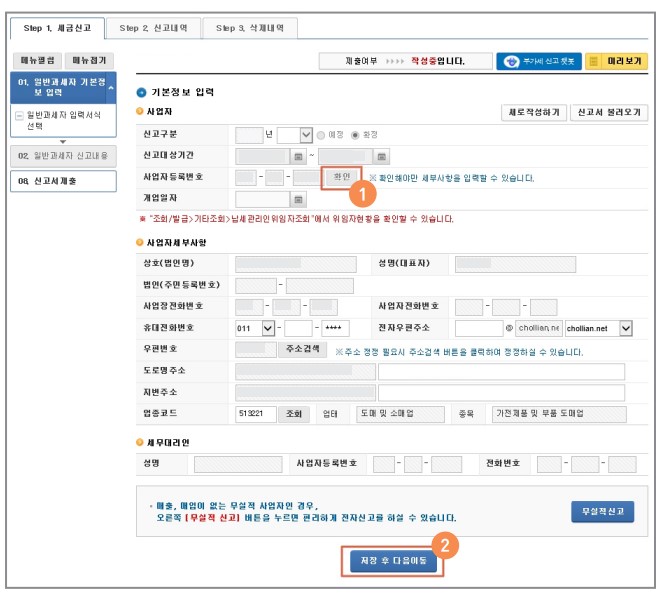This screenshot has width=664, height=598.
Task: Click the 종목 field showing 가전제품 및 부품 도매업
Action: [x=559, y=414]
